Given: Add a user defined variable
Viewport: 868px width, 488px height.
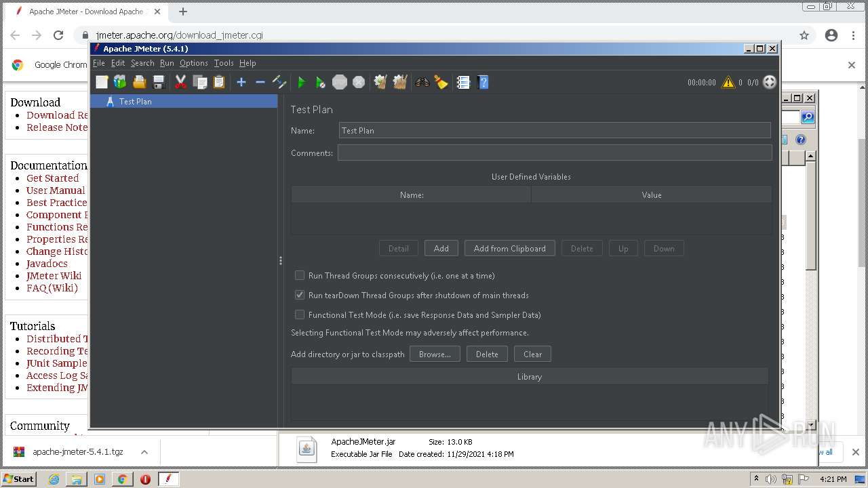Looking at the screenshot, I should [x=441, y=249].
